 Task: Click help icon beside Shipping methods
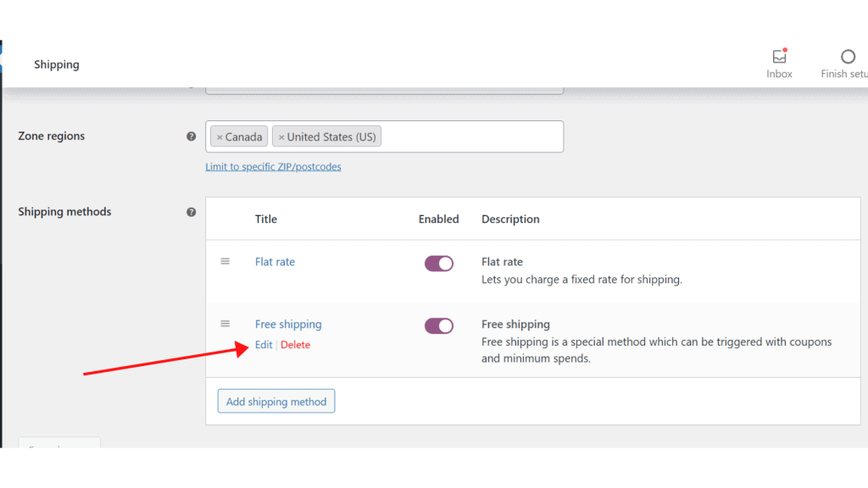192,212
